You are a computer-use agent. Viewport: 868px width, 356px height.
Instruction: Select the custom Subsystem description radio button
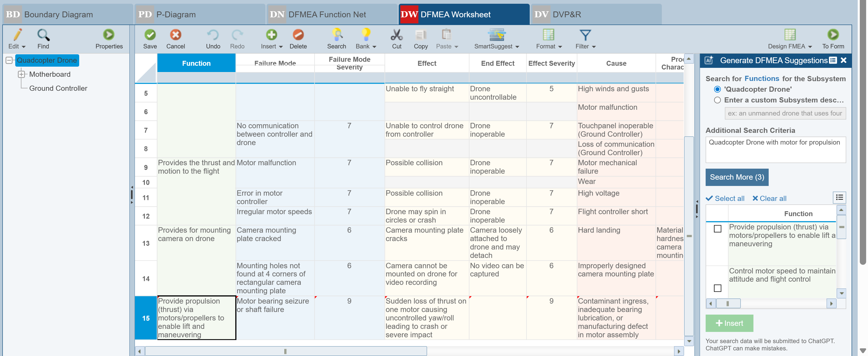point(717,100)
